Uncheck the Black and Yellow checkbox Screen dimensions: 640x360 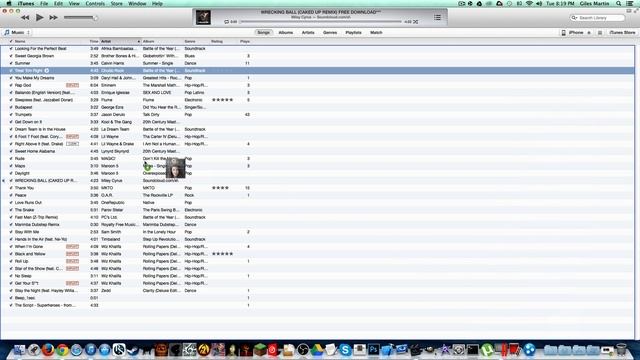tap(11, 254)
